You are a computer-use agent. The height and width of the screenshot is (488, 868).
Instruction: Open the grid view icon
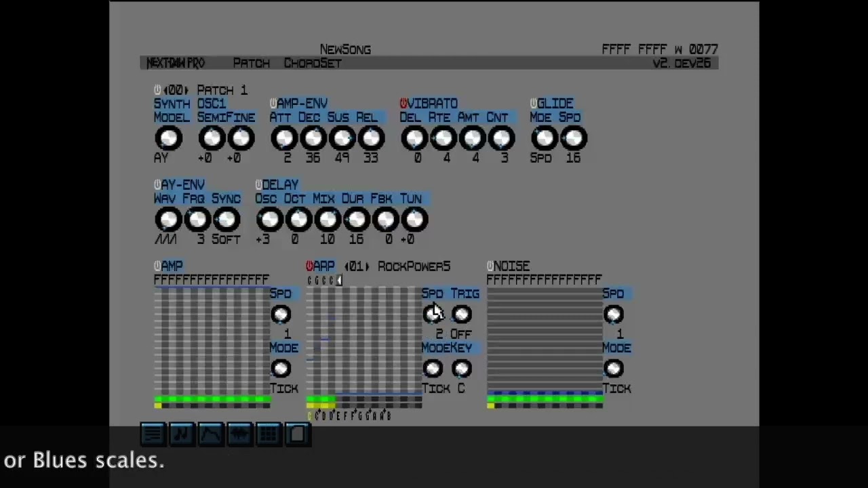click(x=269, y=434)
